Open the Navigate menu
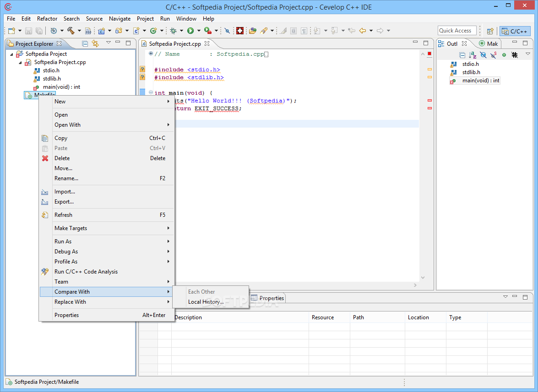This screenshot has height=392, width=538. coord(120,18)
